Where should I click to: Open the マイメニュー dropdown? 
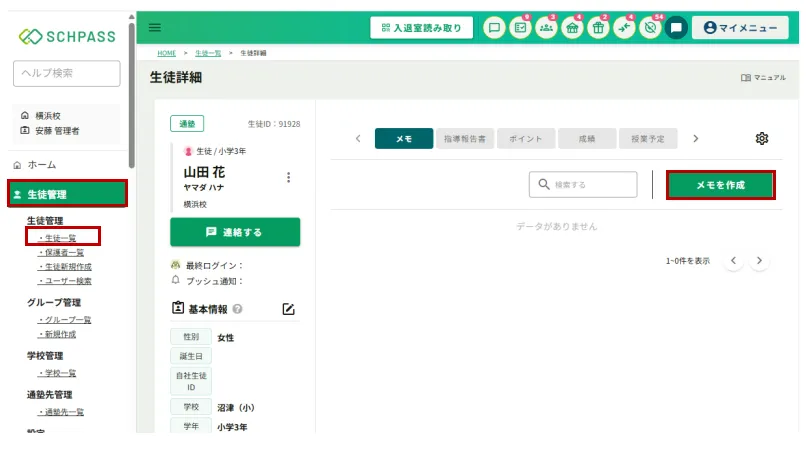pos(739,28)
